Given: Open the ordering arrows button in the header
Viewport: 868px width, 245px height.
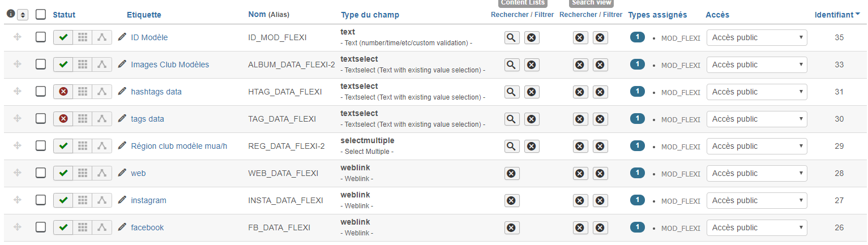Looking at the screenshot, I should click(x=23, y=15).
